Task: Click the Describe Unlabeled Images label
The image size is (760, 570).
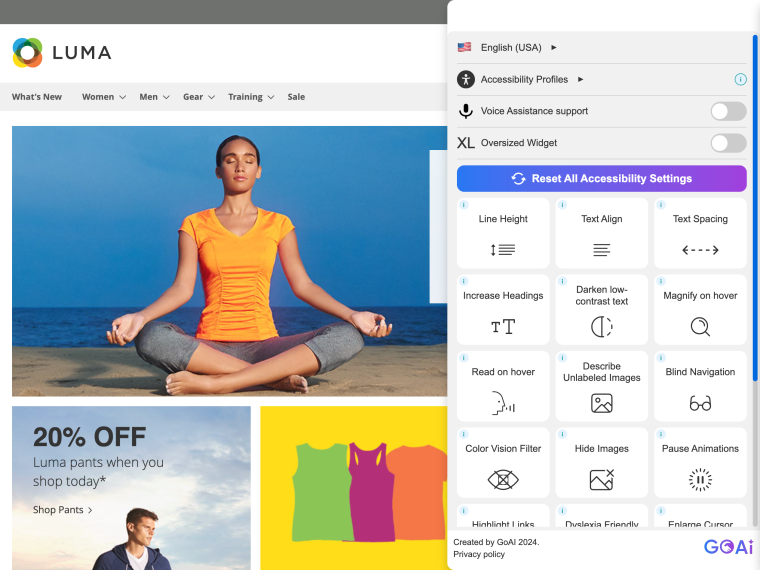Action: point(602,372)
